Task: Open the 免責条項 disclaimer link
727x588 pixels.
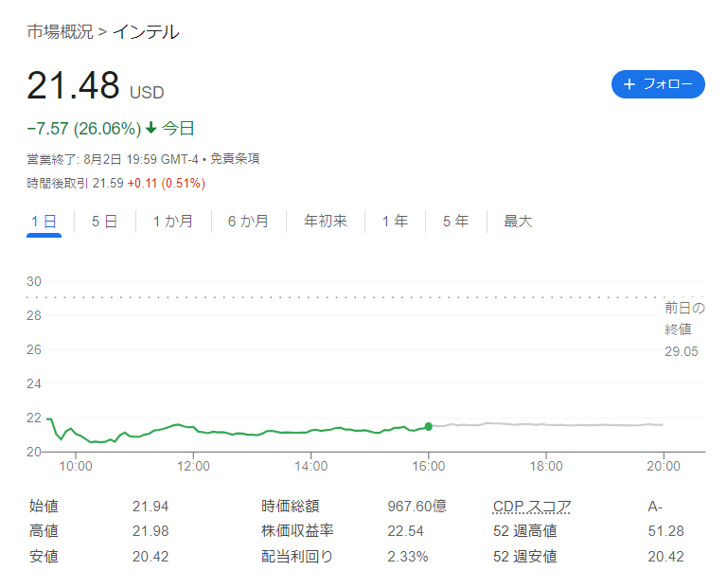Action: click(235, 159)
